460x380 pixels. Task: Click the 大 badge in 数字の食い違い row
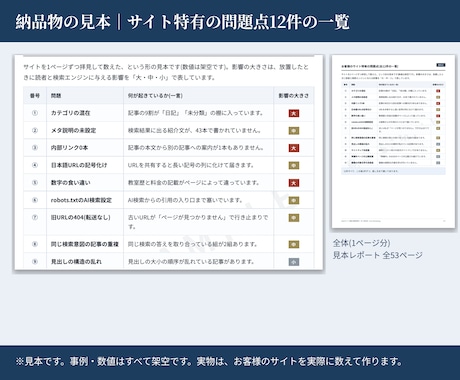click(x=294, y=183)
